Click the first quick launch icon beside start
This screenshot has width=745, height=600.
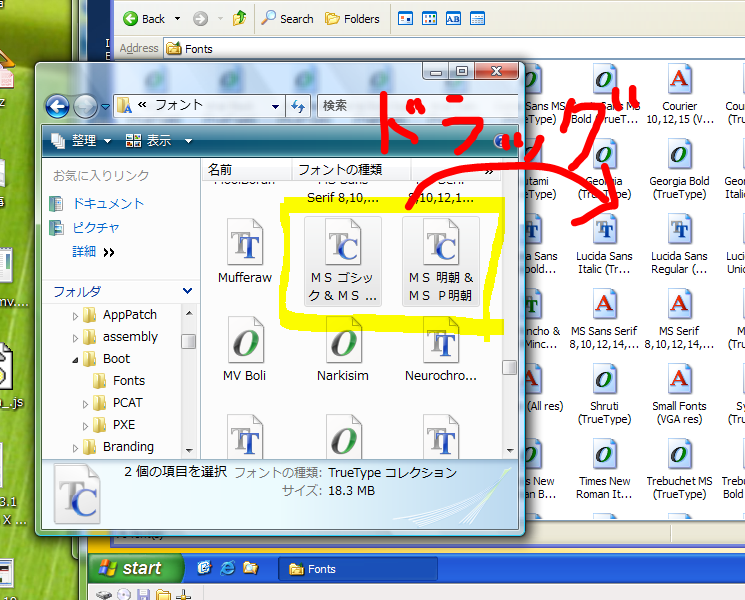point(204,568)
